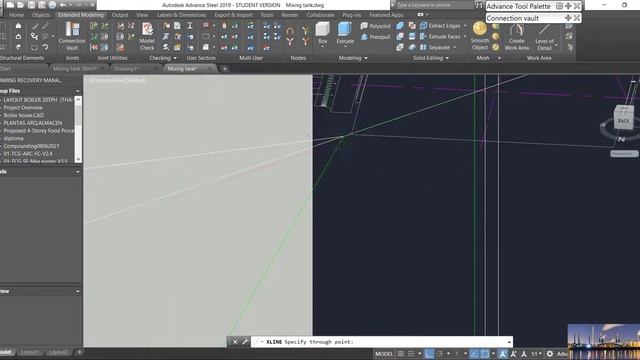Toggle polar tracking in status bar
The width and height of the screenshot is (640, 360).
pos(440,354)
